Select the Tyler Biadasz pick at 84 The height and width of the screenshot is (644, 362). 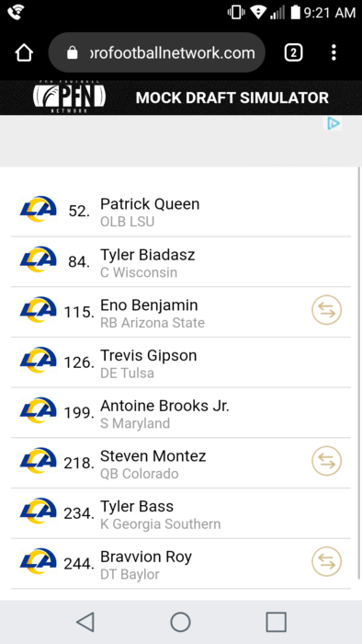[181, 262]
